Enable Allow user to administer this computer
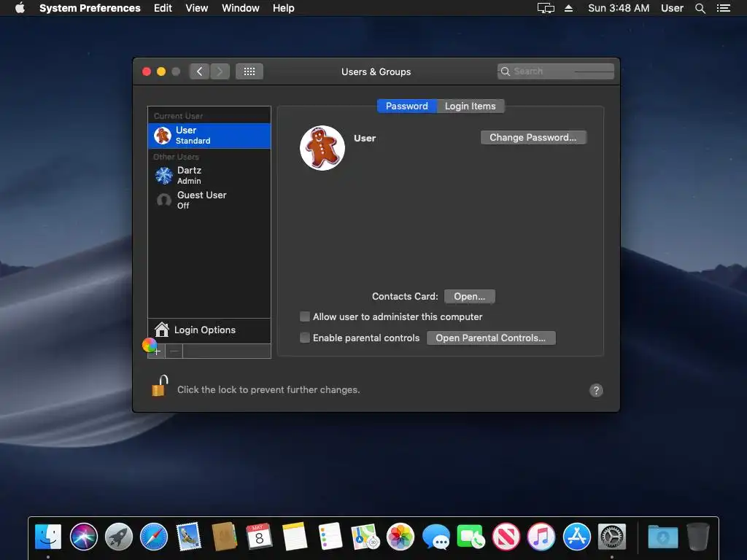747x560 pixels. tap(305, 316)
